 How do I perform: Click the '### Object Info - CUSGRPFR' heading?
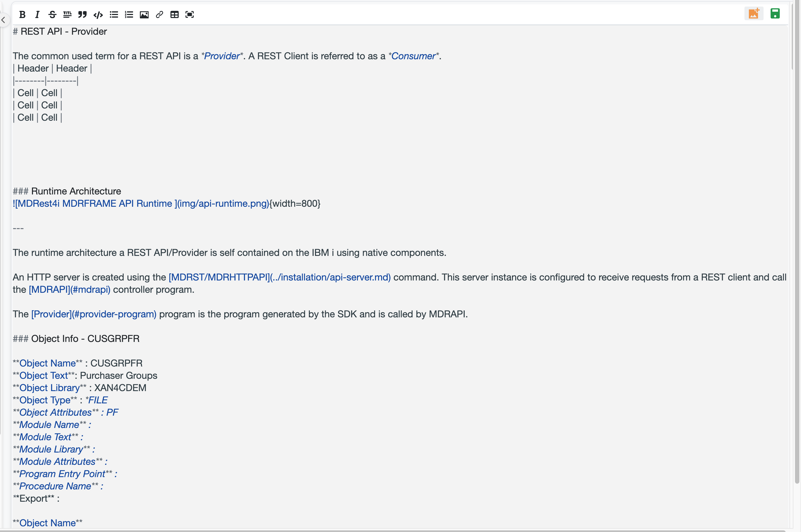point(76,339)
